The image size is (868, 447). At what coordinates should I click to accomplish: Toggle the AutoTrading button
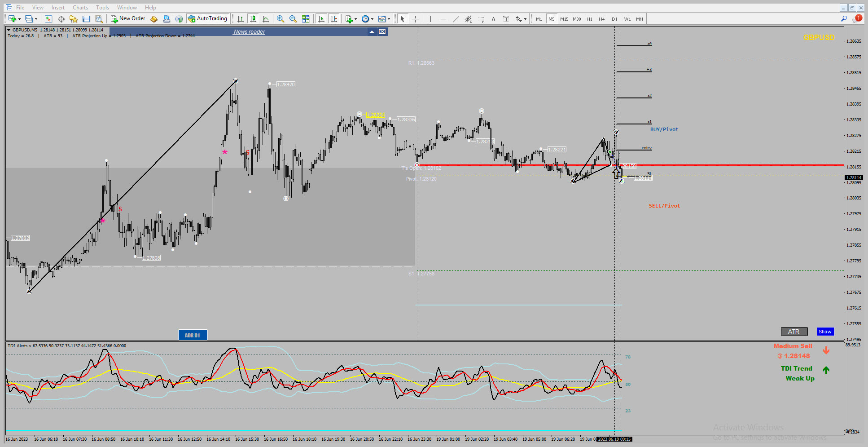pos(208,19)
